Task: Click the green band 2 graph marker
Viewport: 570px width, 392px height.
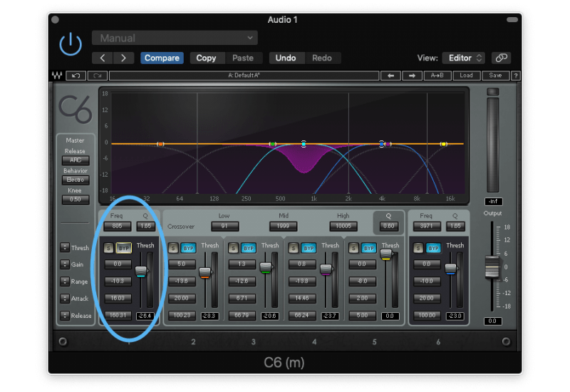Action: [273, 144]
